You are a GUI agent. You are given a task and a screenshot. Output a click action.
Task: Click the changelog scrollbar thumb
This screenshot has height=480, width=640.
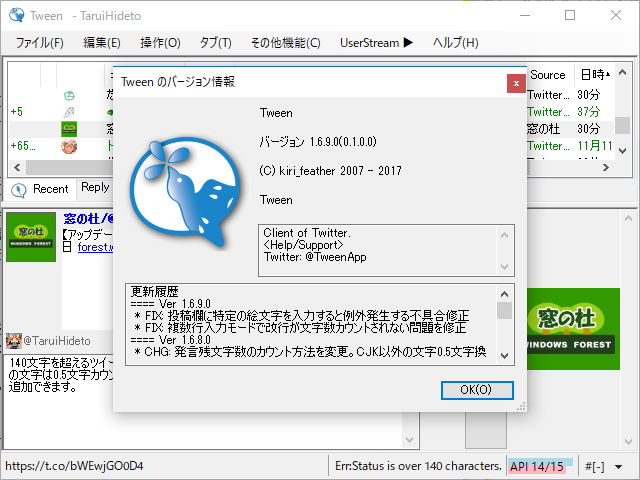[504, 311]
